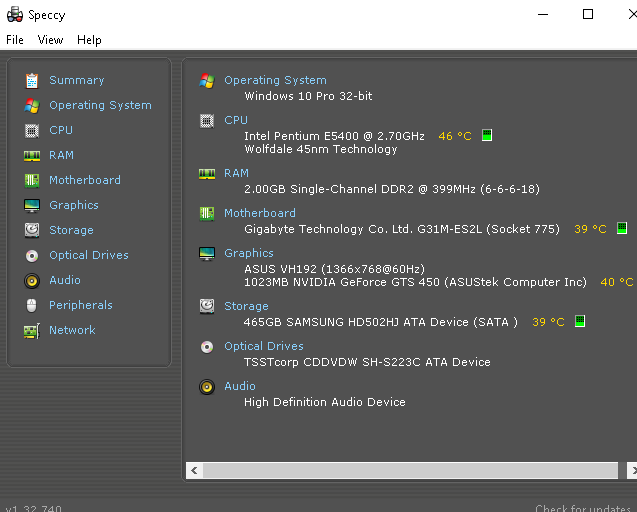
Task: Click the Operating System Windows flag sidebar icon
Action: click(x=32, y=106)
